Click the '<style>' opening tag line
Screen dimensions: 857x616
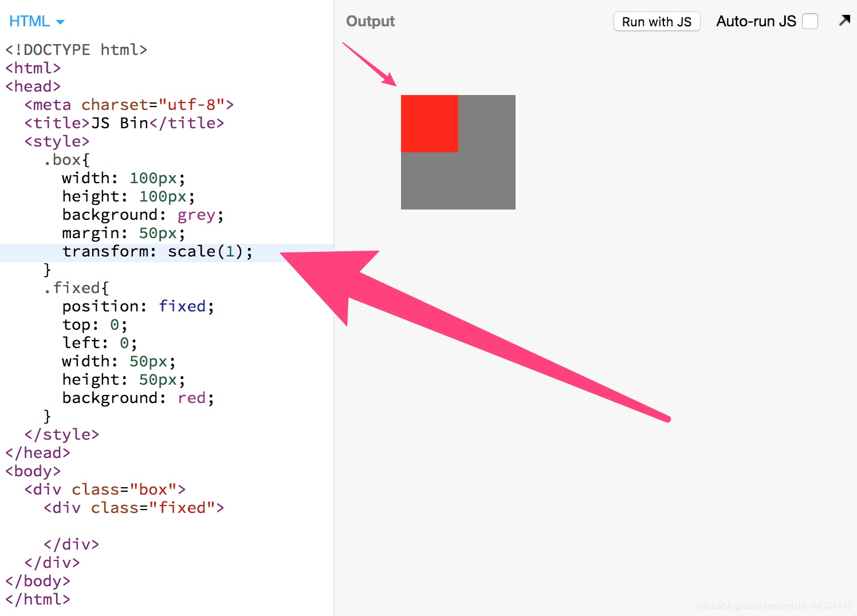click(x=57, y=141)
